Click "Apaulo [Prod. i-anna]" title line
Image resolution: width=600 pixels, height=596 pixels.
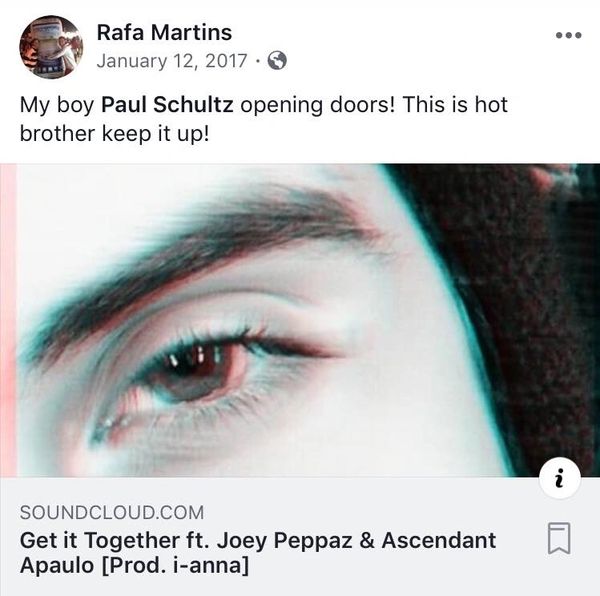click(x=134, y=567)
